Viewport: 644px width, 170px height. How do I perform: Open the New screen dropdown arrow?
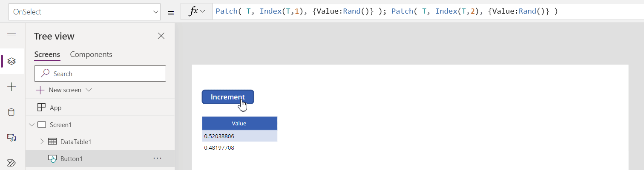pos(89,90)
